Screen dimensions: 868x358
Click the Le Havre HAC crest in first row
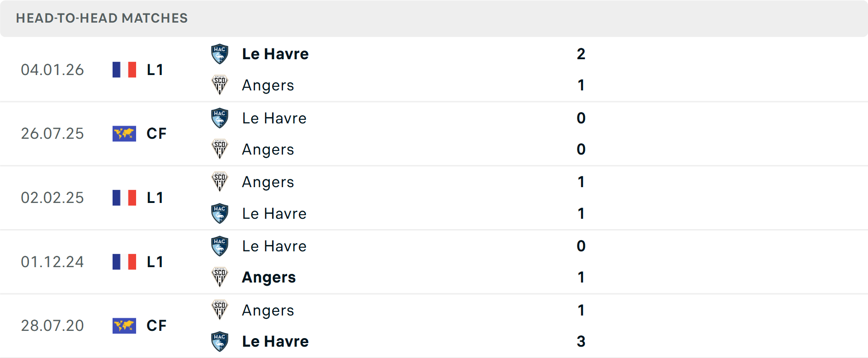tap(220, 53)
